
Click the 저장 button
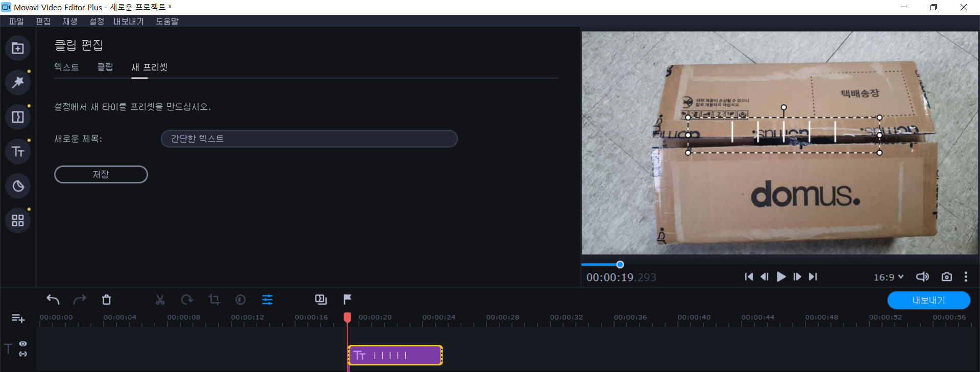pyautogui.click(x=101, y=174)
